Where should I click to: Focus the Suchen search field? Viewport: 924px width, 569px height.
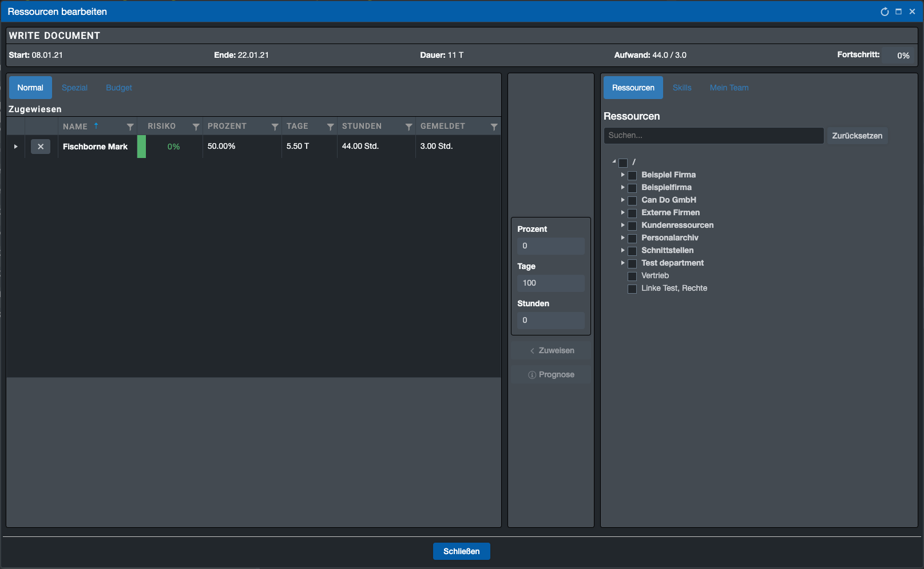pos(713,136)
